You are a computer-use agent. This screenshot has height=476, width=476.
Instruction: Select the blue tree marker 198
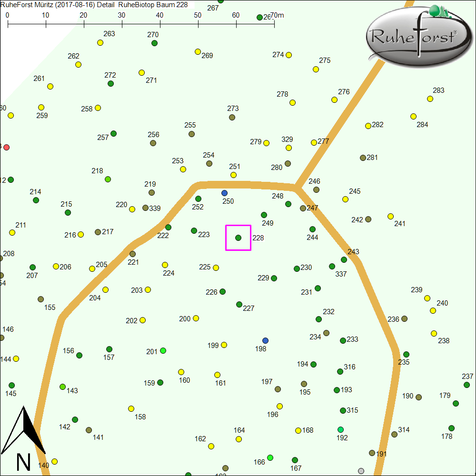[x=265, y=340]
